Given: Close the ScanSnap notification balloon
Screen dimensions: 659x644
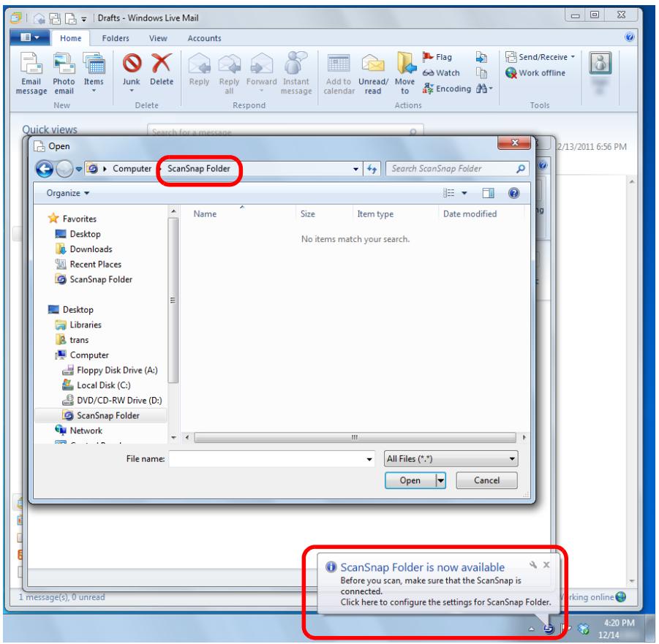Looking at the screenshot, I should pyautogui.click(x=546, y=565).
